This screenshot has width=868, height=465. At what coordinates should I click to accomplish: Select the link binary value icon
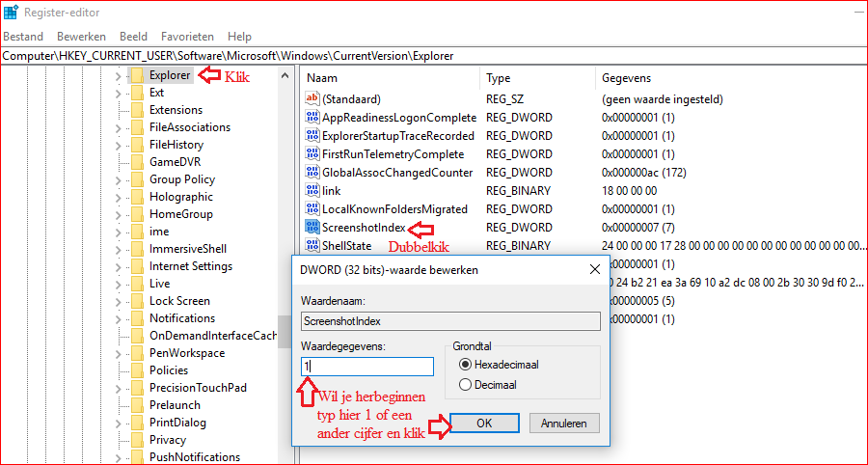[312, 190]
